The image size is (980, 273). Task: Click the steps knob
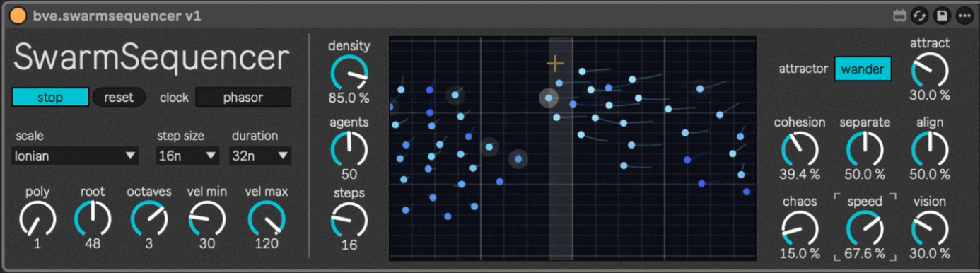(349, 220)
